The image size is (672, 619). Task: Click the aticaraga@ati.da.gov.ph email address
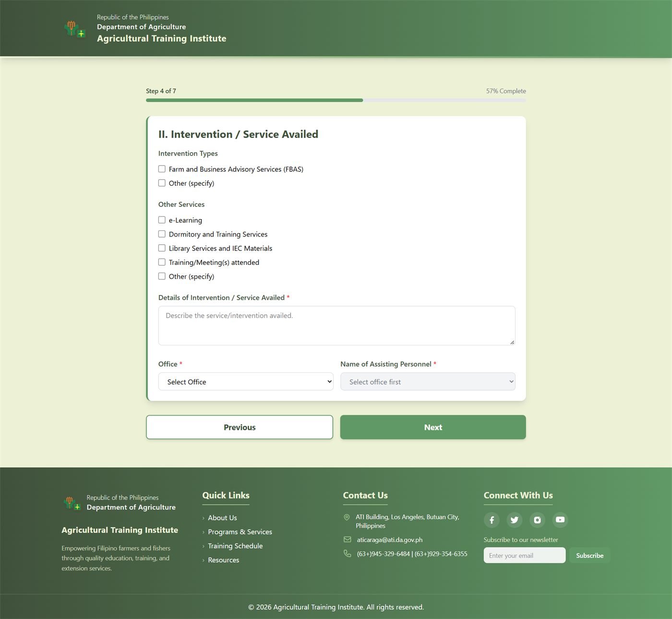point(390,540)
